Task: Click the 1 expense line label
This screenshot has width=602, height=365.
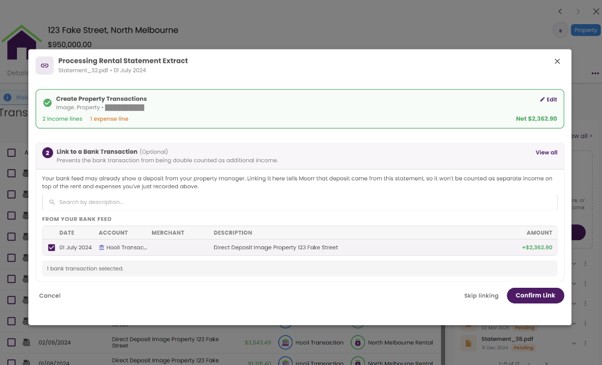Action: [109, 119]
